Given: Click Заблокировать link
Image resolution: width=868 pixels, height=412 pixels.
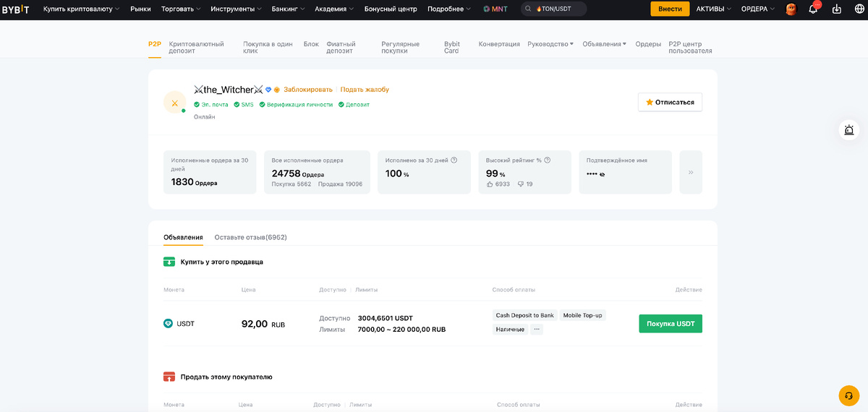Looking at the screenshot, I should (307, 90).
